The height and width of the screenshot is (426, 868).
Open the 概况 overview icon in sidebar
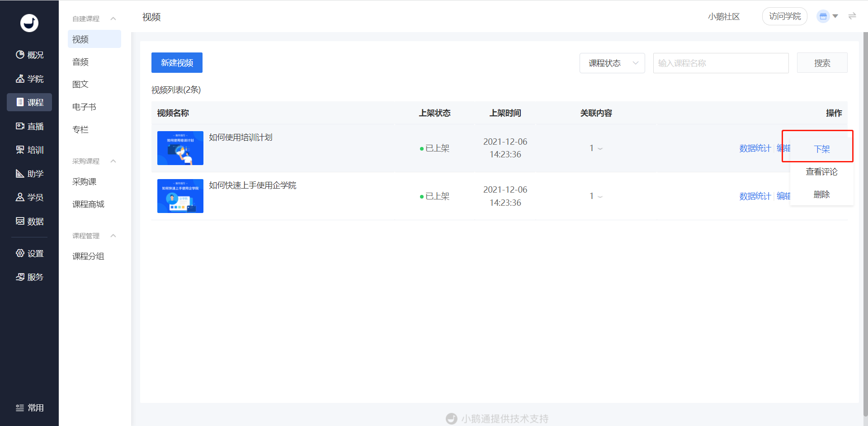pyautogui.click(x=20, y=55)
